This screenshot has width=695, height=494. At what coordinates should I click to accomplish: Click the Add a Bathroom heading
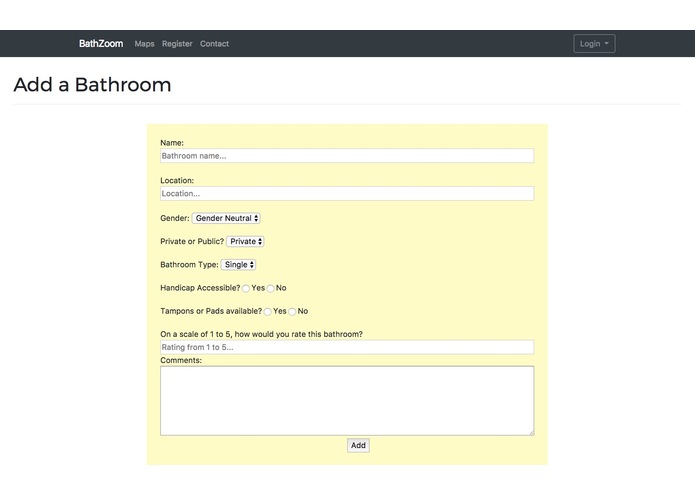(x=92, y=85)
